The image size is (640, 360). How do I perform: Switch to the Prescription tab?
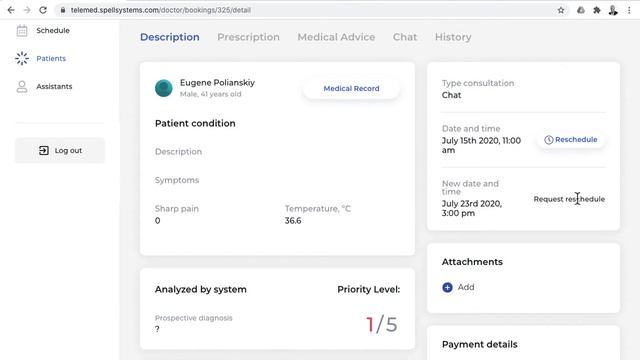click(249, 37)
